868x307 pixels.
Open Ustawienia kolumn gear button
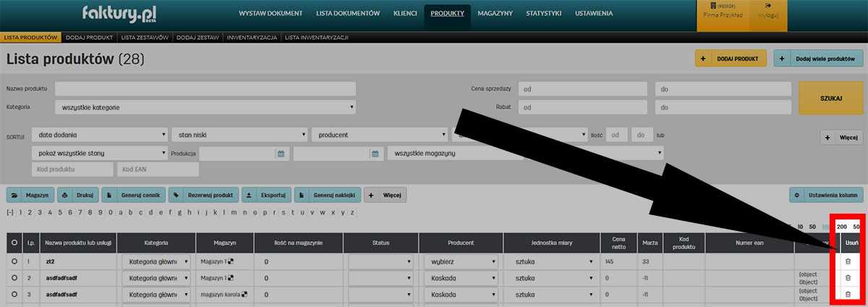tap(826, 195)
